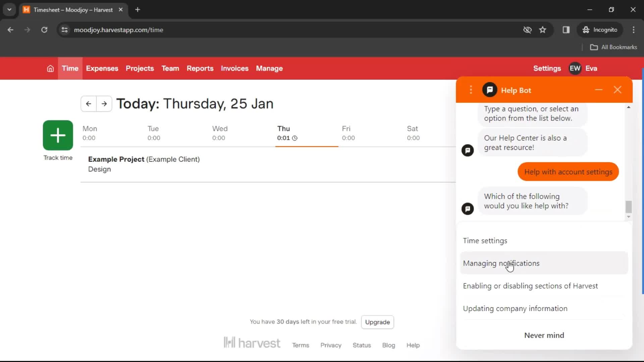Open the Help Bot options menu dots

(x=471, y=90)
